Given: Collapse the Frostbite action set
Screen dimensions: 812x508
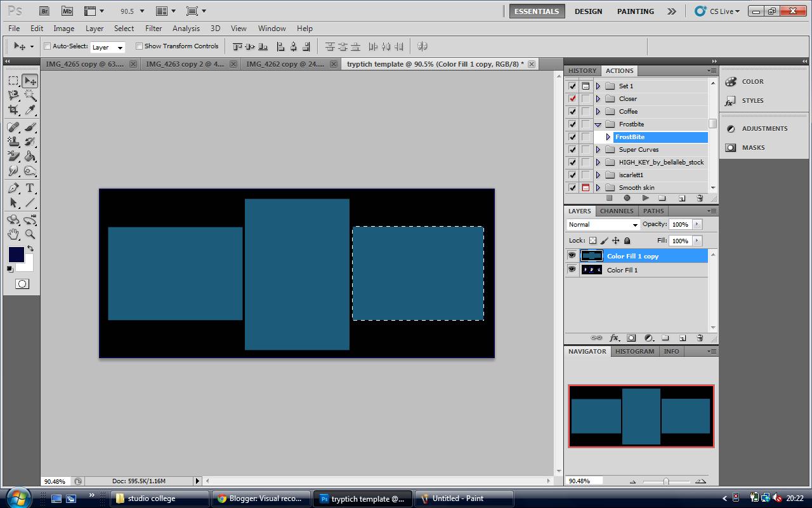Looking at the screenshot, I should [597, 124].
